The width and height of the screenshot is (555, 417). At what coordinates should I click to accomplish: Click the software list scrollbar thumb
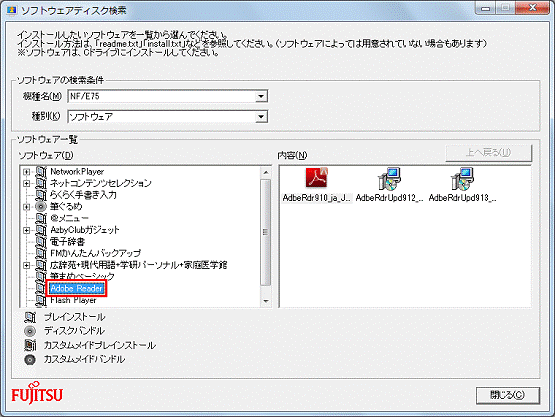pos(265,232)
